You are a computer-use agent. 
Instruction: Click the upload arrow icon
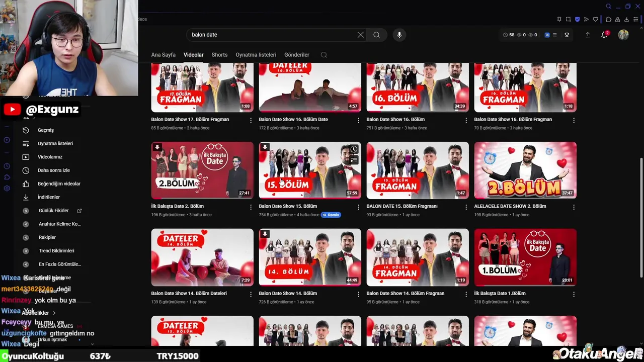[x=587, y=35]
